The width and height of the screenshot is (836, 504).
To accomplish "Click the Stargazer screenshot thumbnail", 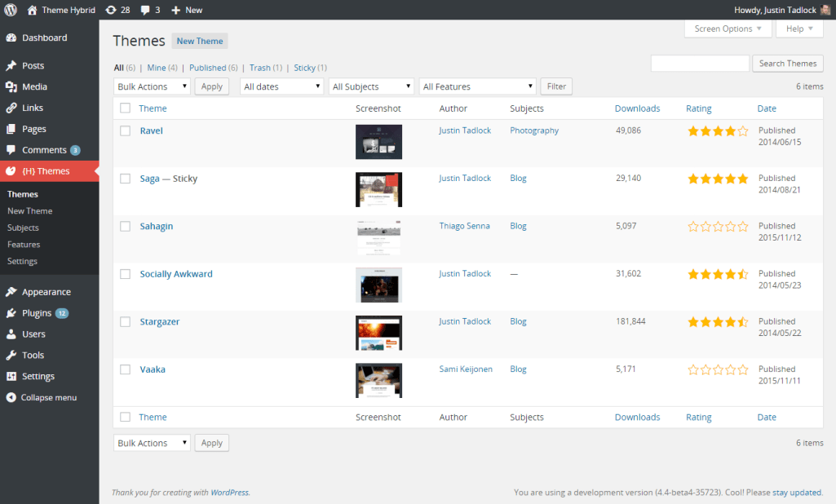I will point(378,333).
